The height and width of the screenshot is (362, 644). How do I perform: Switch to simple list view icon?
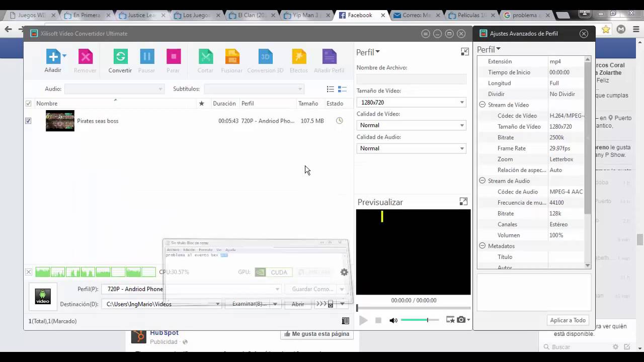point(330,89)
